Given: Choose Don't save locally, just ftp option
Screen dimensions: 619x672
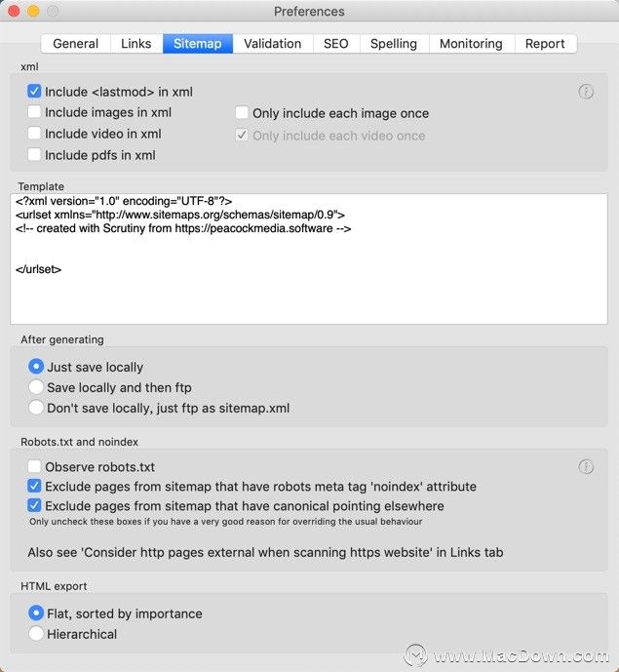Looking at the screenshot, I should click(36, 408).
